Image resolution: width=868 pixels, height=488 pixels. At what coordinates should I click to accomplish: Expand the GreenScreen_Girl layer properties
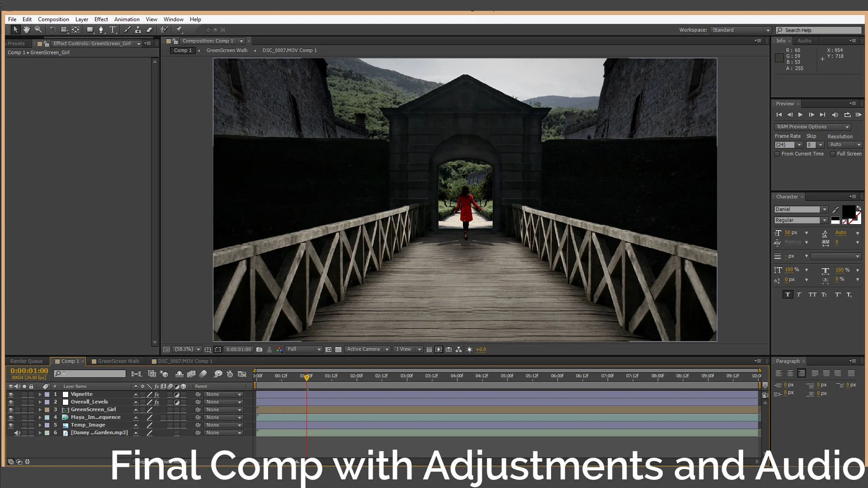40,410
